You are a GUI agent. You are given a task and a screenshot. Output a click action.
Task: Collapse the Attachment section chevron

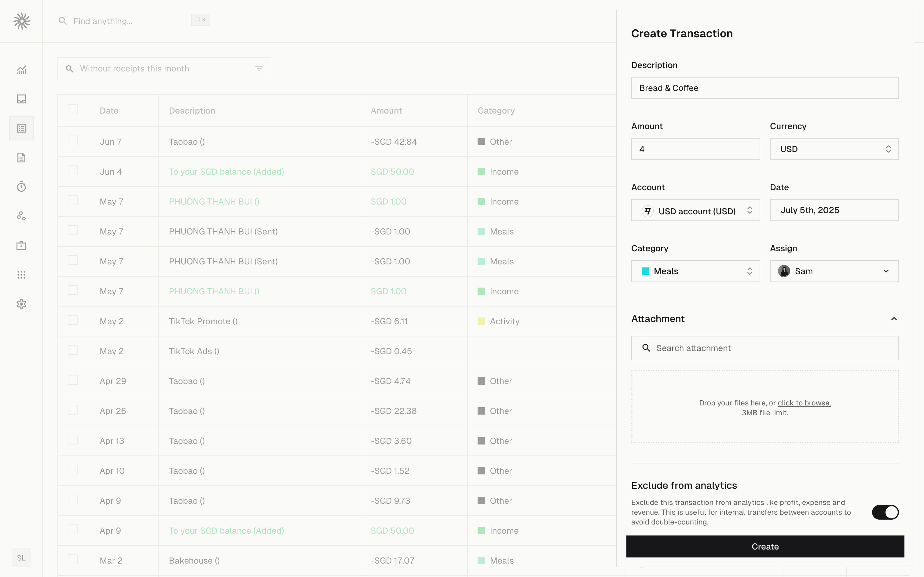893,319
